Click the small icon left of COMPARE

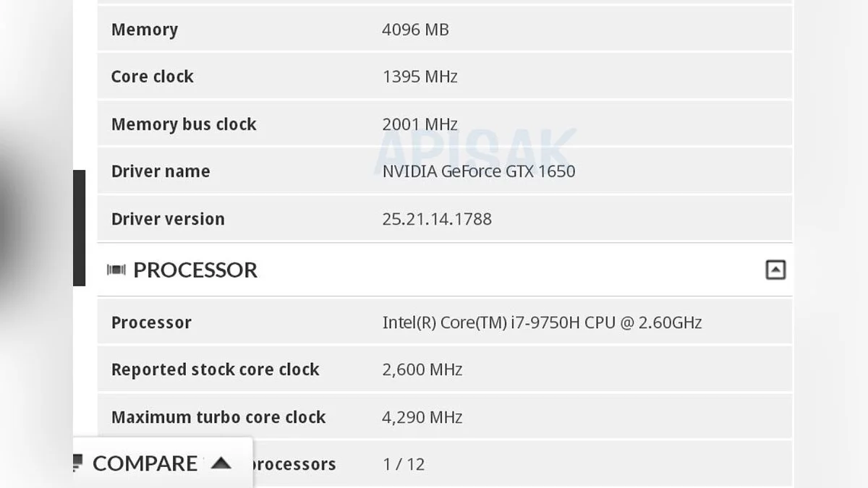coord(77,462)
